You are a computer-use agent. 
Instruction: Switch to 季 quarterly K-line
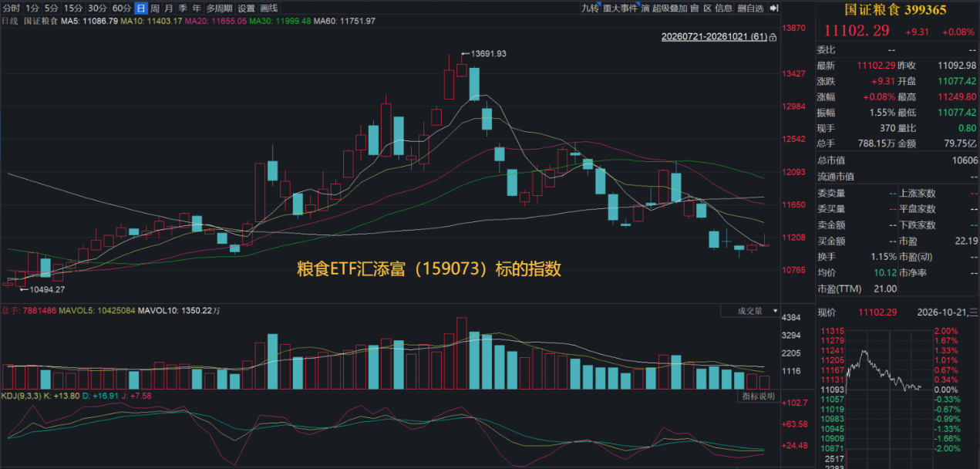coord(183,8)
